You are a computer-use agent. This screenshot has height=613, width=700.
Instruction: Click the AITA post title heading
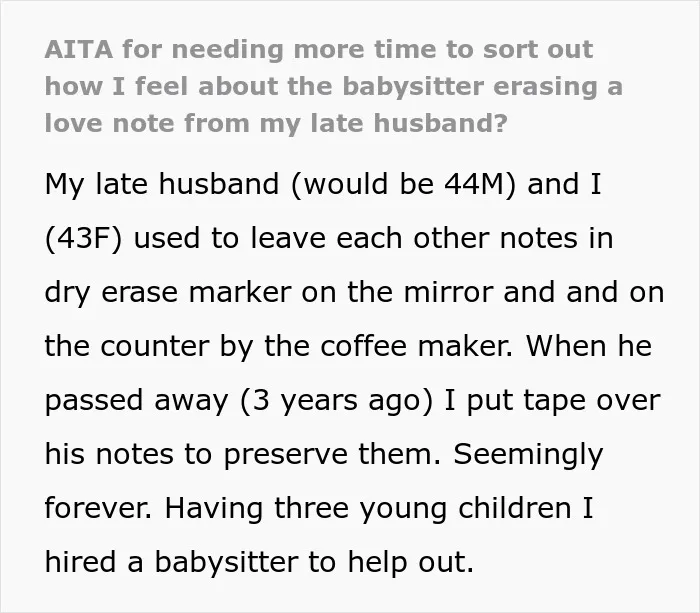click(333, 86)
